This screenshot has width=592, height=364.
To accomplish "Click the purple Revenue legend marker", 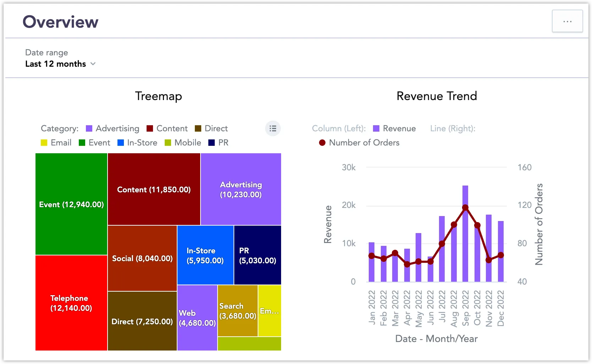I will tap(376, 128).
